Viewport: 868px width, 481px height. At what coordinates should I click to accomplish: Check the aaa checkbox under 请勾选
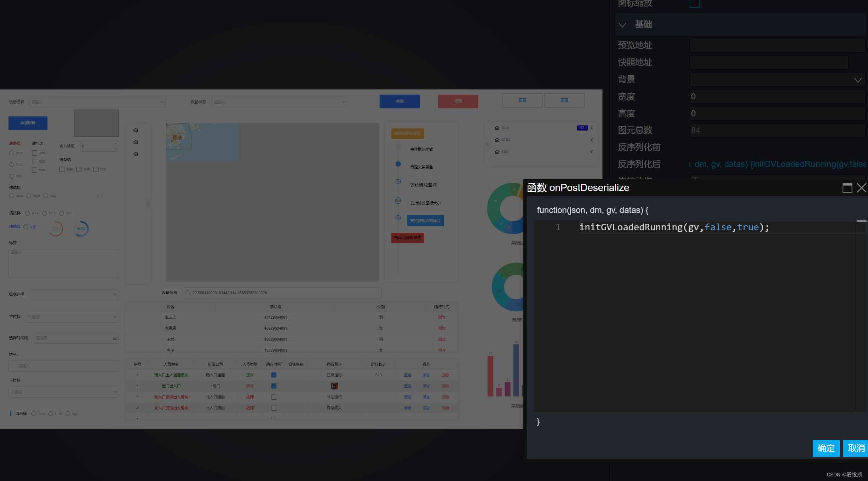(35, 153)
